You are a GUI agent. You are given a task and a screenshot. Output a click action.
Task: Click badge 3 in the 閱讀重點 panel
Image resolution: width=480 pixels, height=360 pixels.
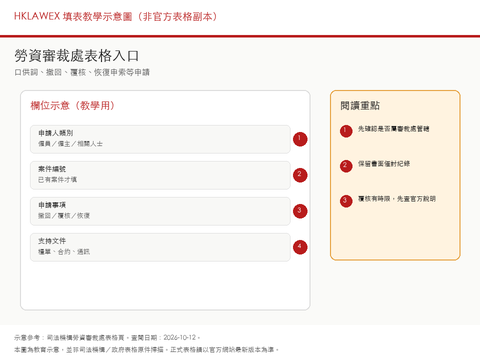346,201
